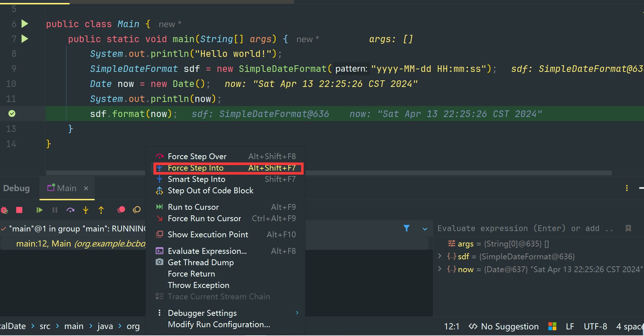Expand Debugger Settings submenu arrow

click(297, 313)
